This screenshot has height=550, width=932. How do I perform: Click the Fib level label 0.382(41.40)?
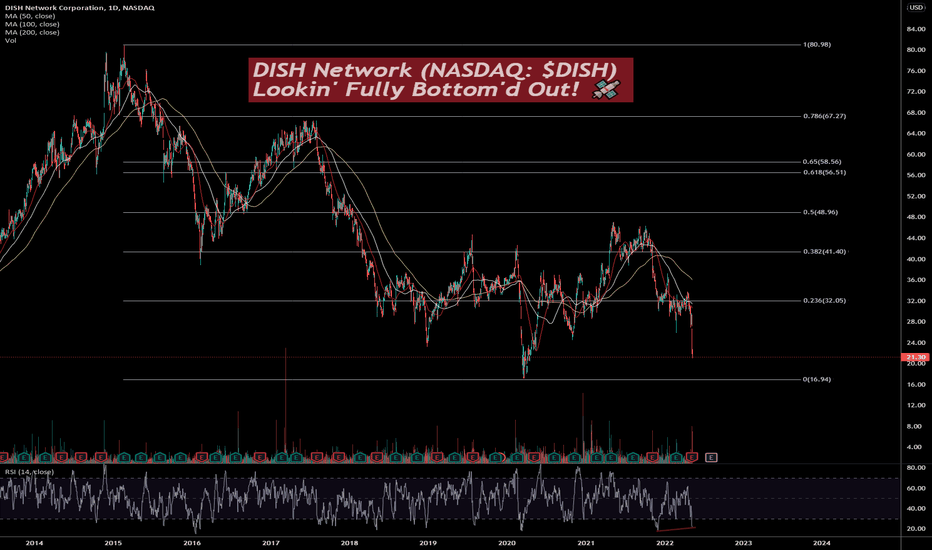click(x=824, y=252)
